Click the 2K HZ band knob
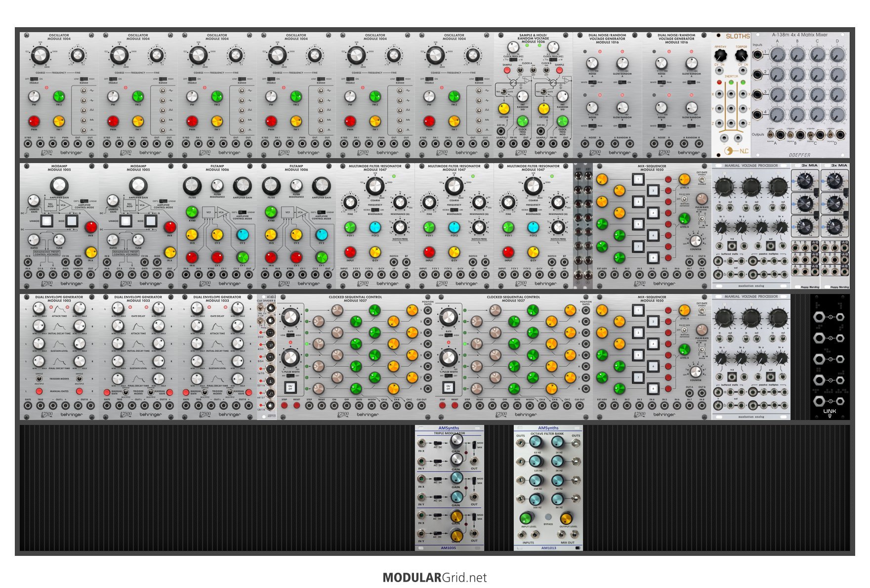 [558, 462]
